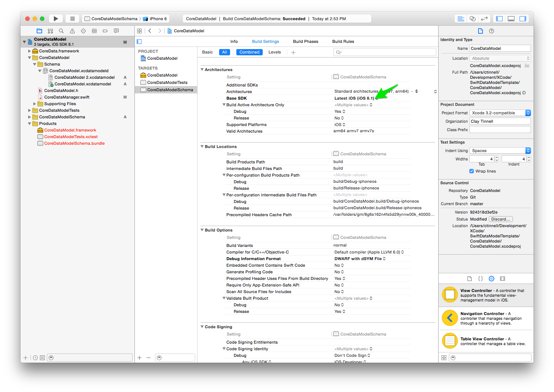Viewport: 554px width, 392px height.
Task: Open the Debug navigator
Action: (94, 31)
